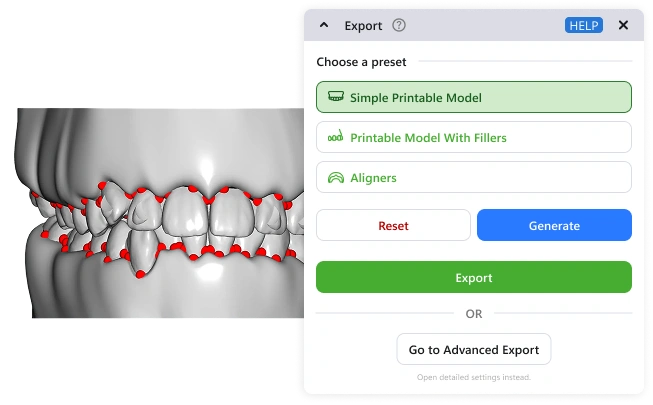Click the 'Open detailed settings instead.' hint text
Image resolution: width=653 pixels, height=405 pixels.
[474, 377]
